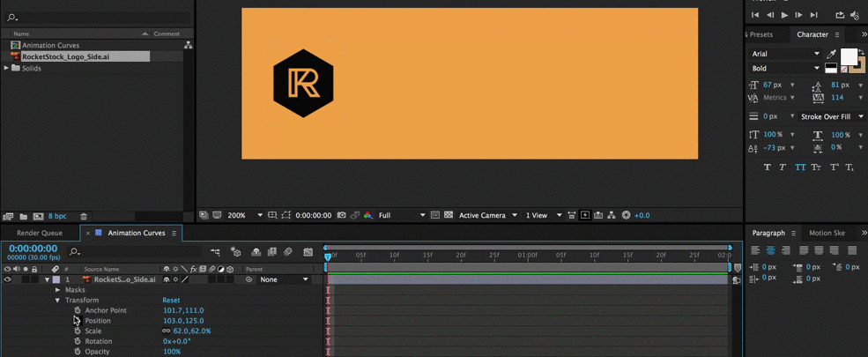Screen dimensions: 868x357
Task: Toggle Subscript text style
Action: pos(849,167)
